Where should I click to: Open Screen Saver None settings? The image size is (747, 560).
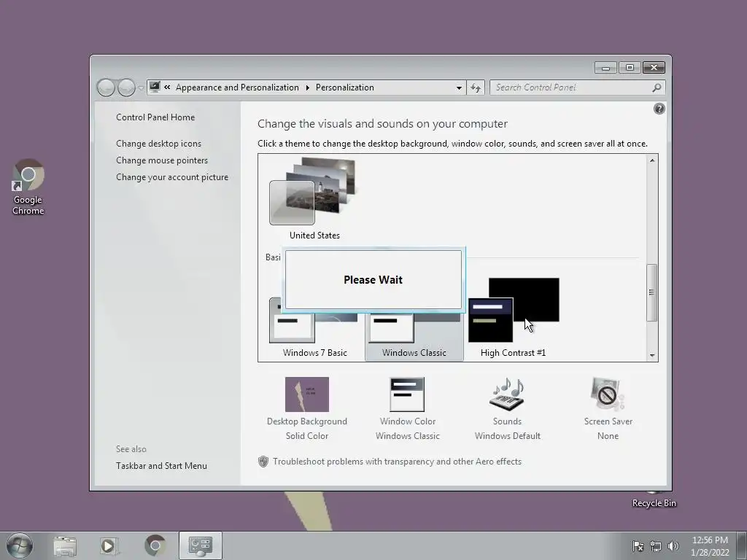[608, 409]
